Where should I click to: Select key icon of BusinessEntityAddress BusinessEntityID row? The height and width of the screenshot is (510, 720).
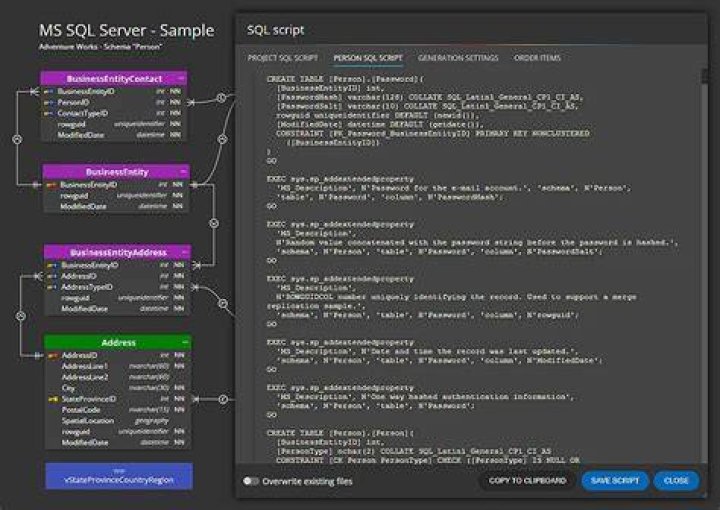click(x=52, y=265)
